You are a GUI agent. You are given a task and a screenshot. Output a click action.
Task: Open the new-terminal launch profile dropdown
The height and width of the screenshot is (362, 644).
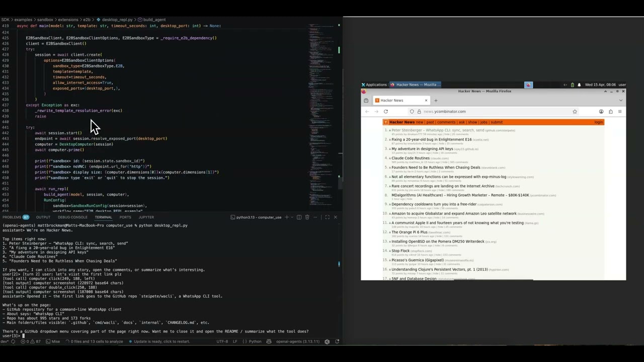click(x=292, y=217)
